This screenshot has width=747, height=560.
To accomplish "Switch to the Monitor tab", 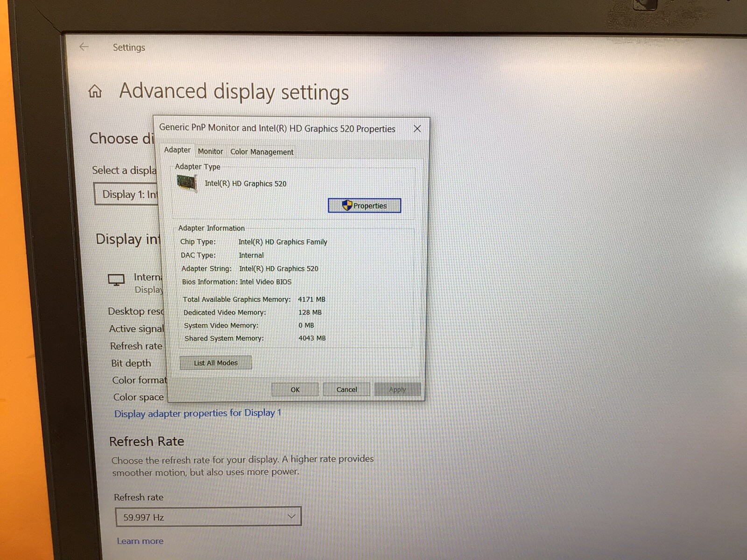I will 210,151.
